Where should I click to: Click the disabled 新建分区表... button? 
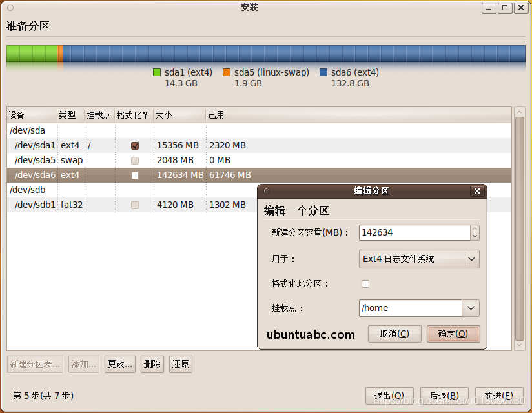pyautogui.click(x=35, y=364)
